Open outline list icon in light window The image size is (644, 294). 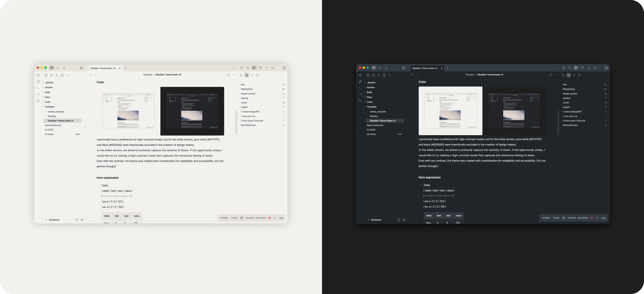point(266,68)
